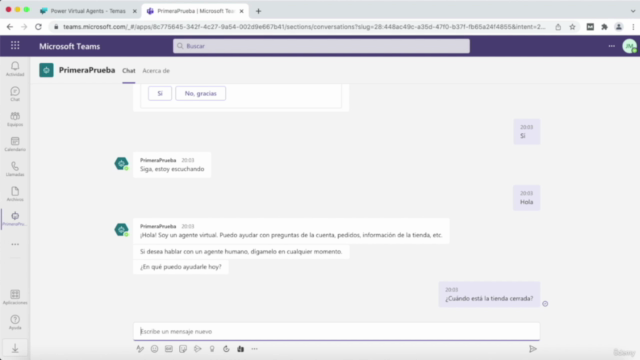Click the praise badge icon in compose toolbar

(212, 349)
